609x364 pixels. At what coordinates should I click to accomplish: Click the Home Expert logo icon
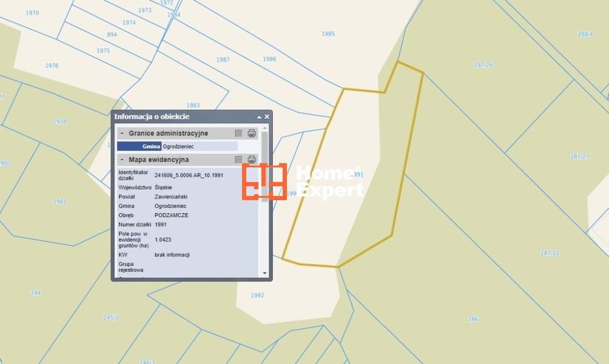[x=264, y=181]
